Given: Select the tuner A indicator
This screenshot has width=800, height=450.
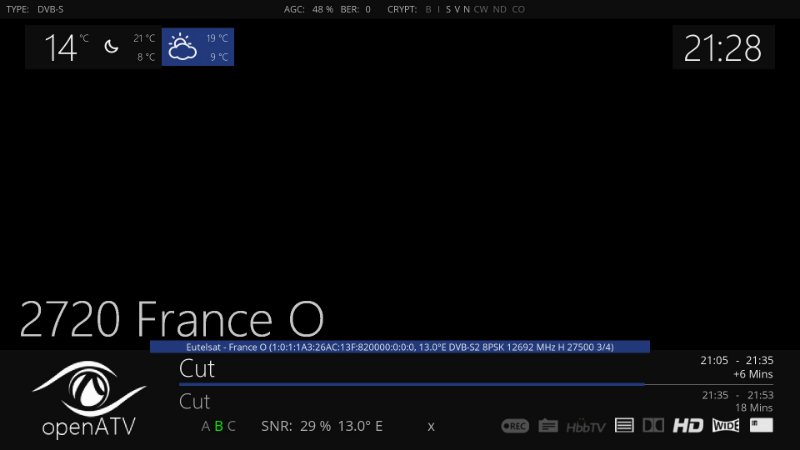Looking at the screenshot, I should 206,426.
